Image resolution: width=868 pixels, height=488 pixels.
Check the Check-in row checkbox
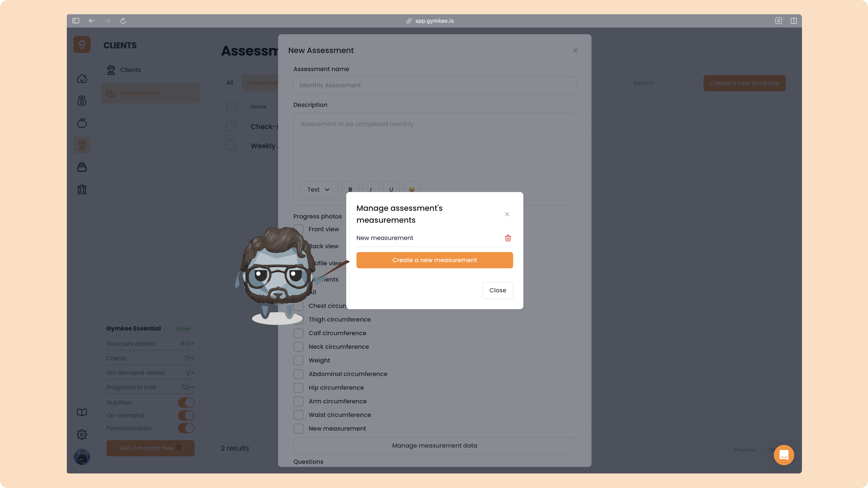[231, 126]
